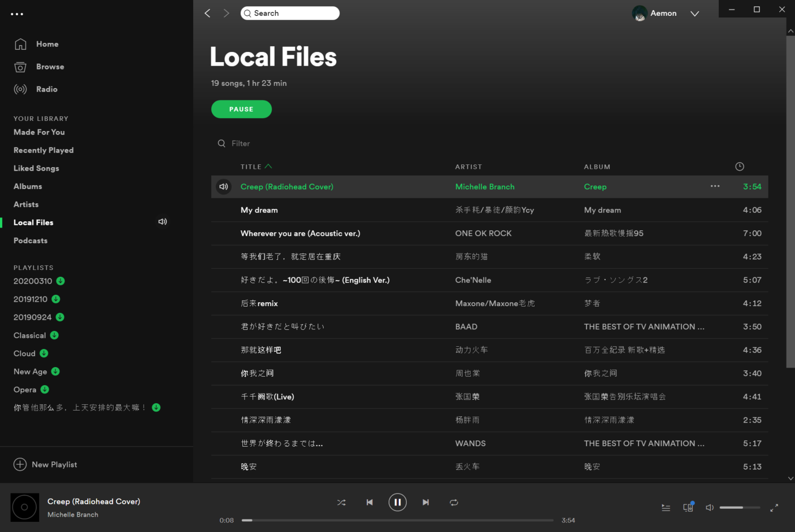
Task: Open Albums in the library
Action: pyautogui.click(x=28, y=186)
